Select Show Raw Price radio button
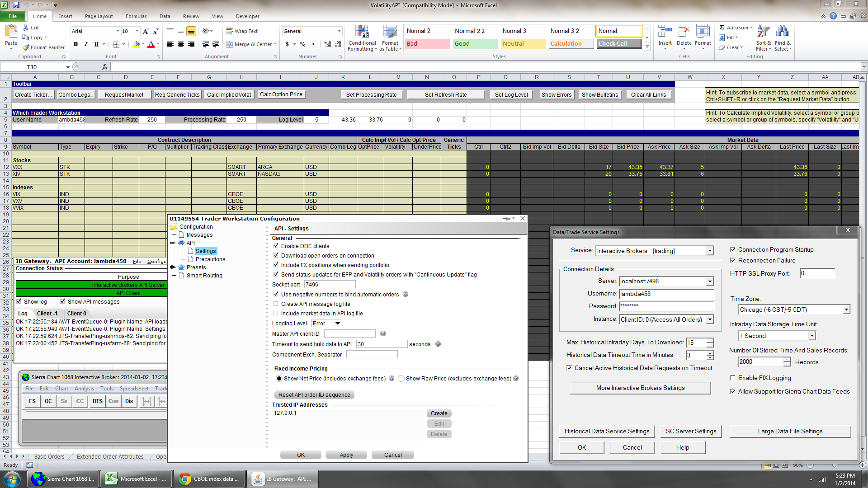The height and width of the screenshot is (488, 868). (x=401, y=379)
